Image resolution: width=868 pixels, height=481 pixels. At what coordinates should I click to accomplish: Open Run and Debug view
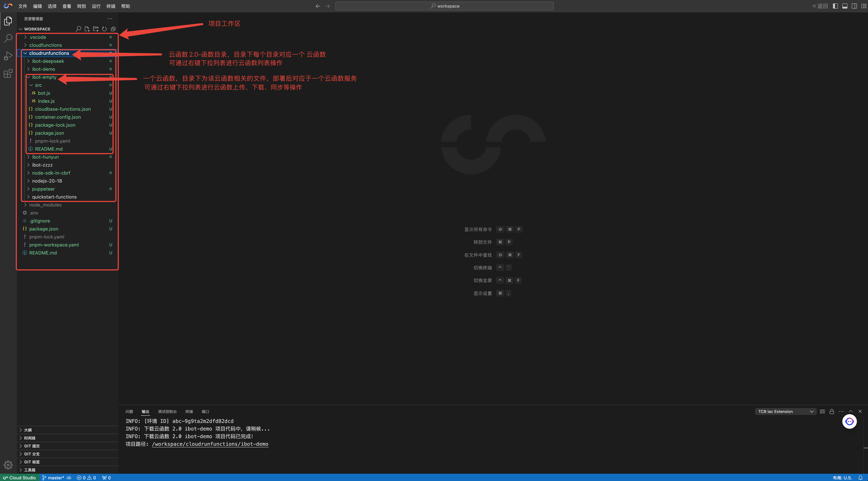pos(8,56)
